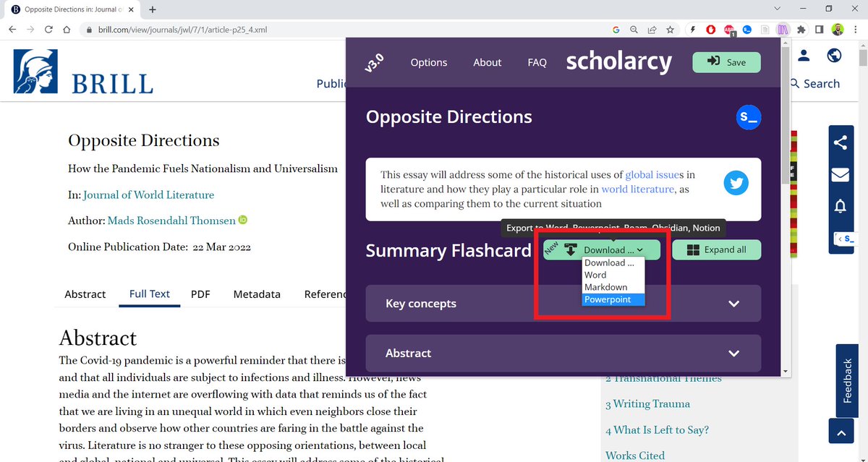Jump to section '4 What Is Left to Say?'

(657, 430)
